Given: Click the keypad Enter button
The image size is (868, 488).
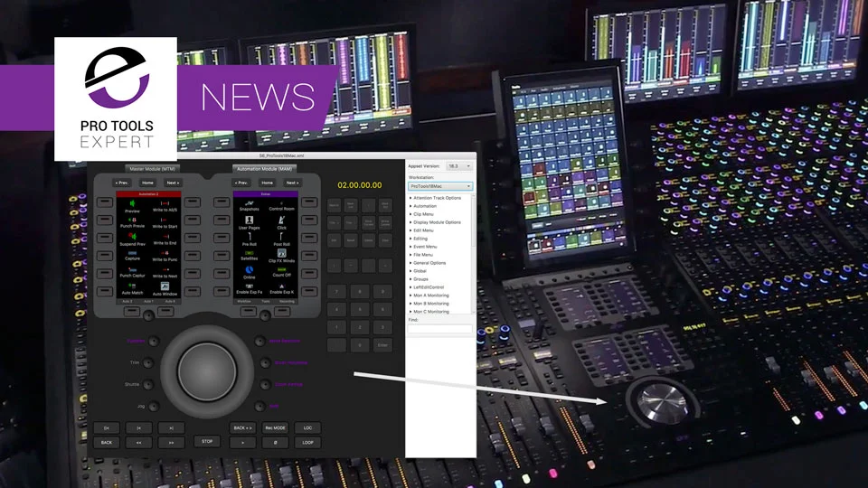Looking at the screenshot, I should 382,345.
